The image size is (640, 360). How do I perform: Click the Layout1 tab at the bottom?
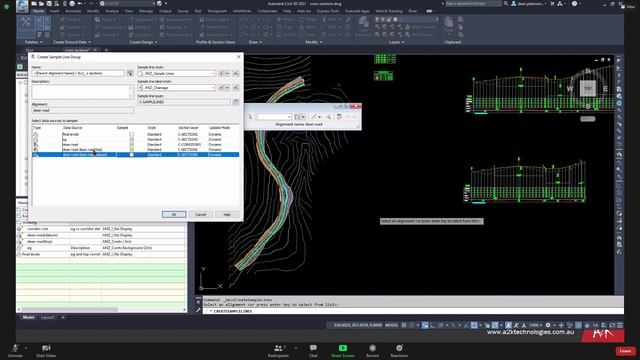tap(47, 317)
